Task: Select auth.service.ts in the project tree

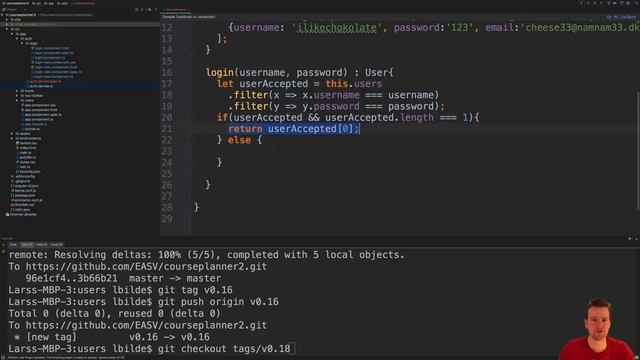Action: pyautogui.click(x=41, y=86)
